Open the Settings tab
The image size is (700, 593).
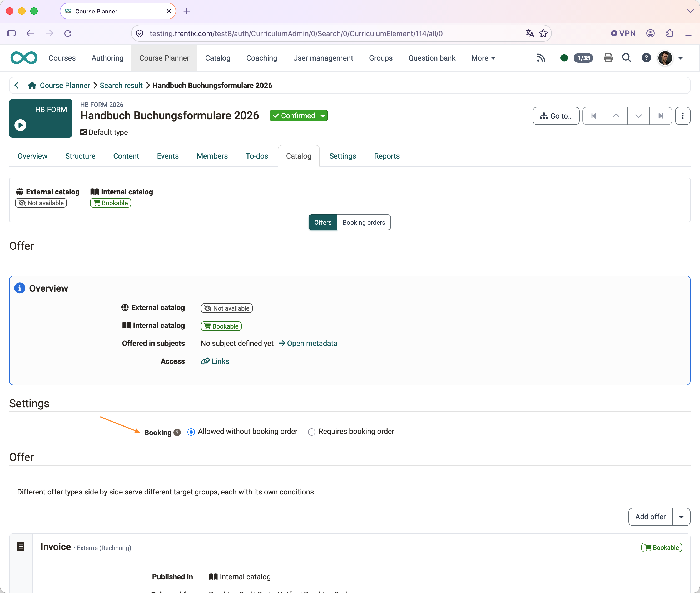[342, 156]
